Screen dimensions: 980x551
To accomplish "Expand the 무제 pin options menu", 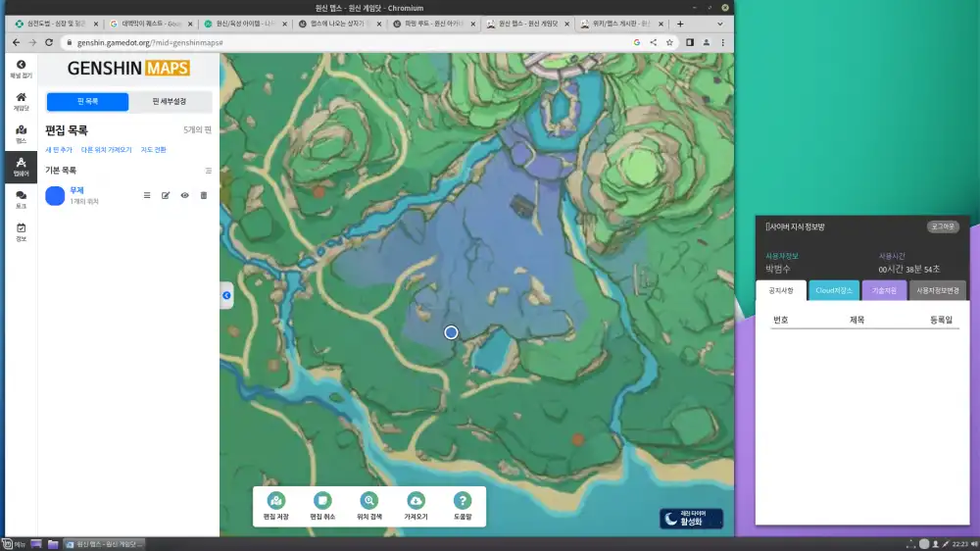I will [147, 195].
